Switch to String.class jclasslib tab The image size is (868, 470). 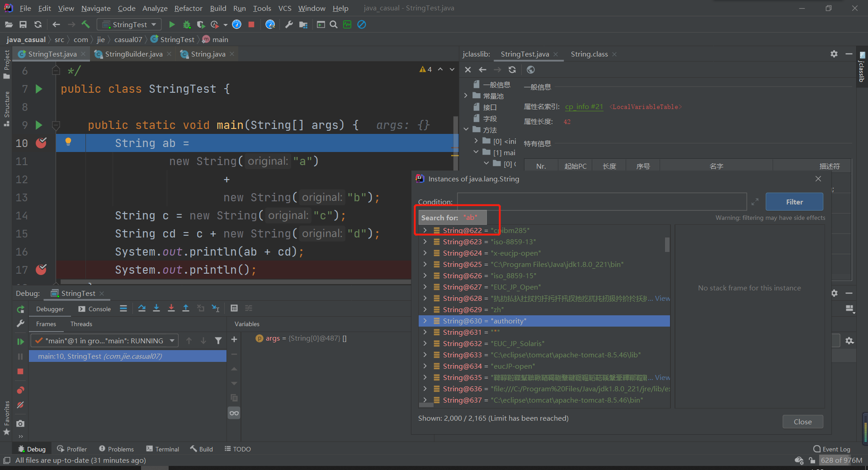(x=589, y=54)
